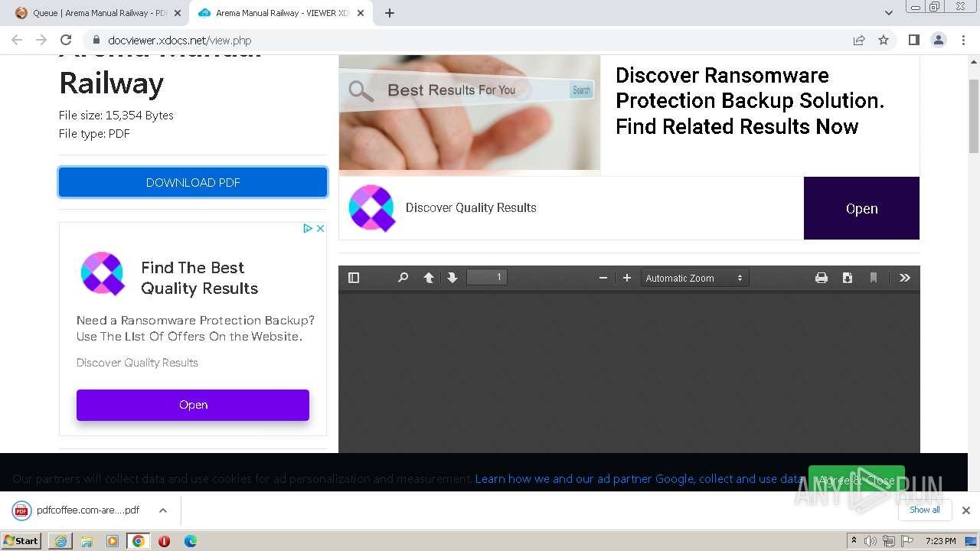Show all downloads
Screen dimensions: 980x551
[x=925, y=510]
